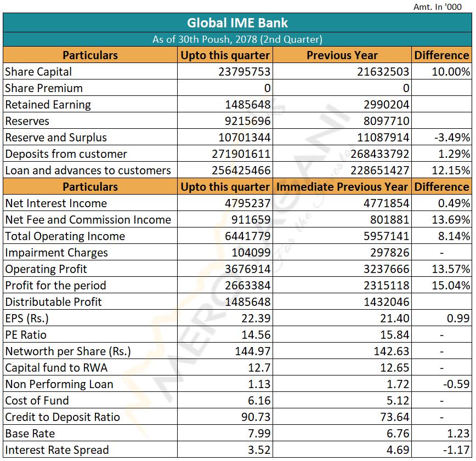Image resolution: width=476 pixels, height=461 pixels.
Task: Click the 10.00% difference cell
Action: [x=451, y=72]
